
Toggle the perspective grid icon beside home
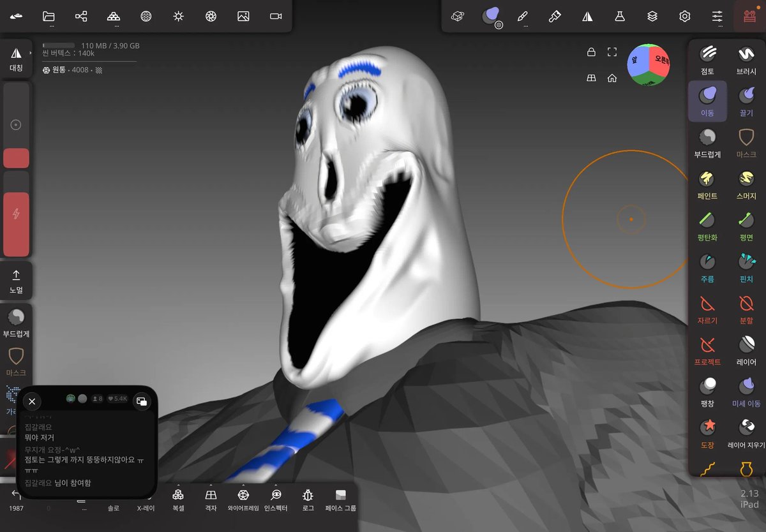pyautogui.click(x=592, y=78)
